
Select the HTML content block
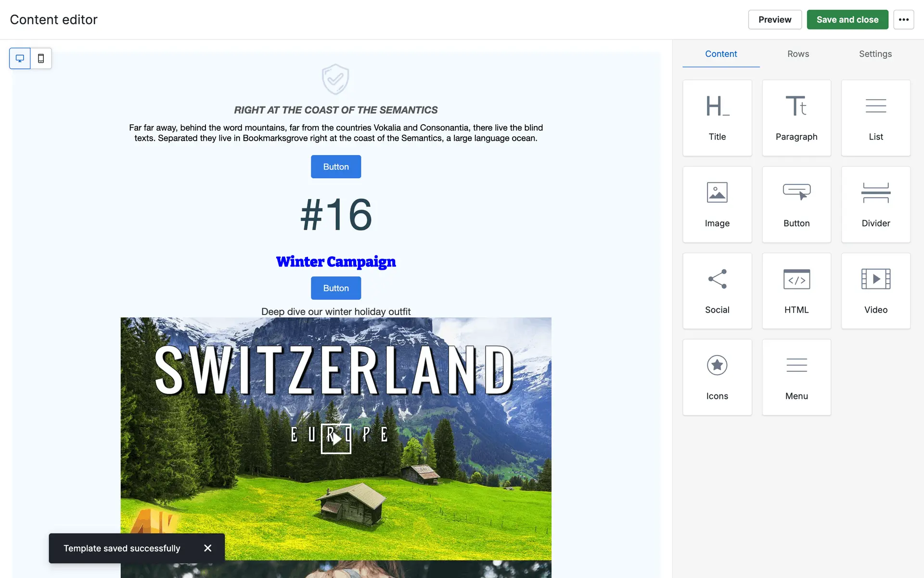796,291
